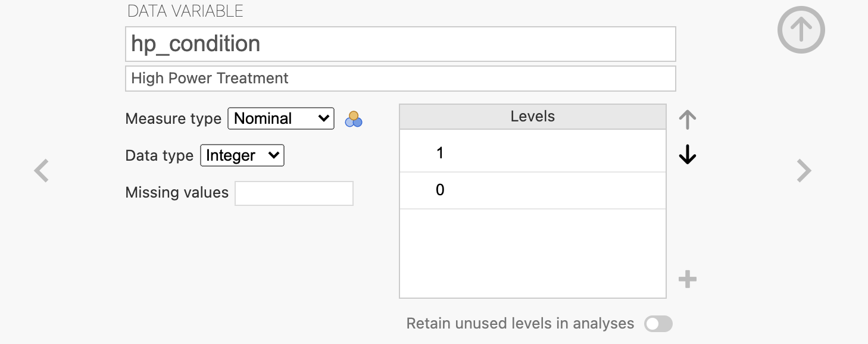Viewport: 868px width, 344px height.
Task: Add a new level with the plus icon
Action: tap(688, 279)
